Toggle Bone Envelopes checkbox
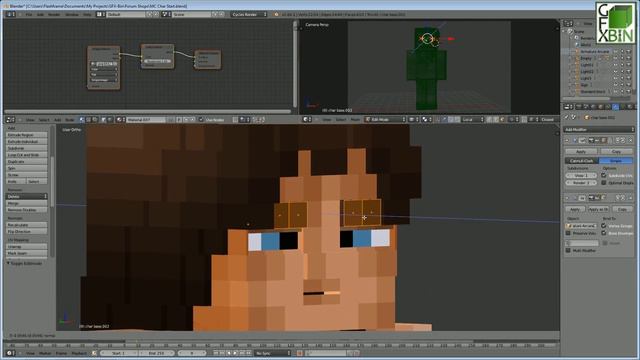This screenshot has height=360, width=640. click(x=604, y=233)
